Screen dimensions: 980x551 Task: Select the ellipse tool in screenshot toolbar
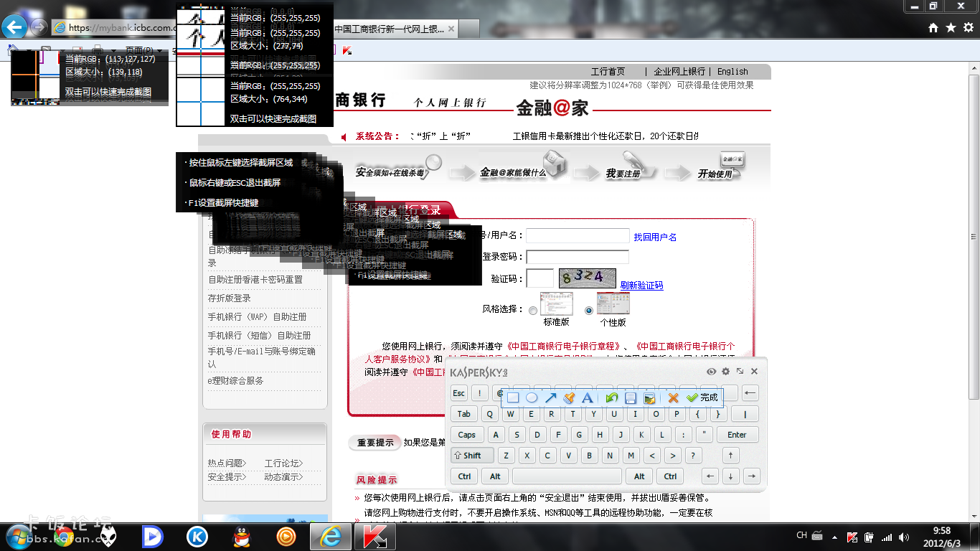(x=532, y=397)
